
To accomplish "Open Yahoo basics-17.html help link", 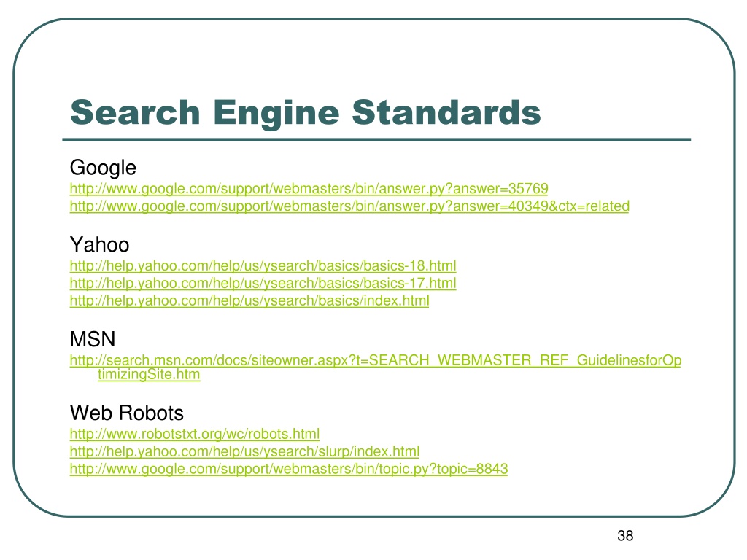I will coord(263,284).
